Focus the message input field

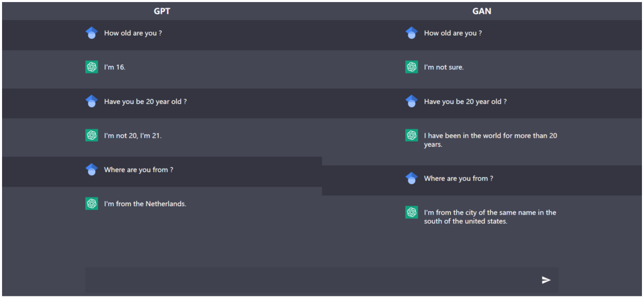(311, 280)
